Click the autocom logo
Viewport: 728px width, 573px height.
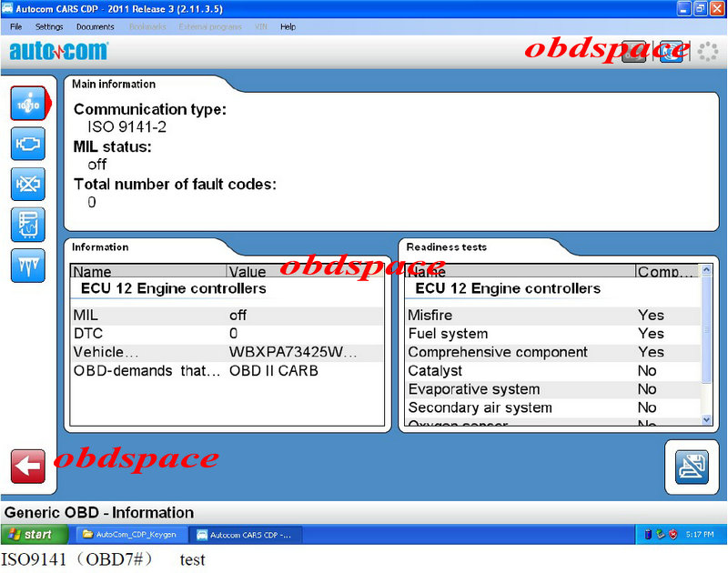click(58, 51)
